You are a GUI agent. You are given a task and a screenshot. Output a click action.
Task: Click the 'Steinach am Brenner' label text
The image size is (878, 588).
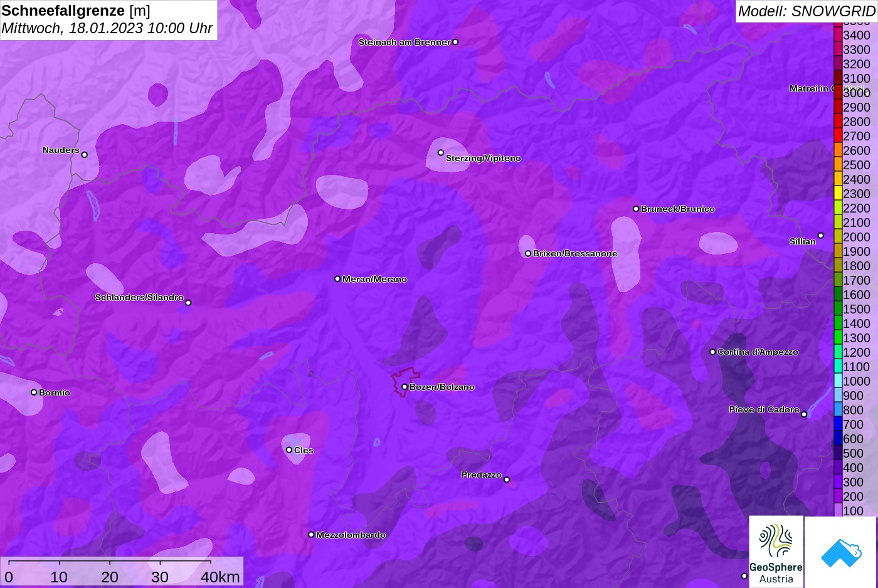[405, 42]
